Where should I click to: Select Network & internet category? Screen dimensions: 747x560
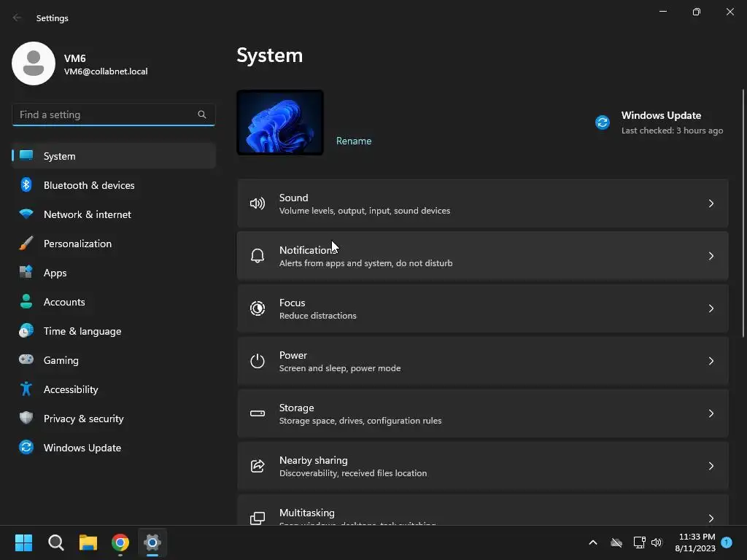113,214
